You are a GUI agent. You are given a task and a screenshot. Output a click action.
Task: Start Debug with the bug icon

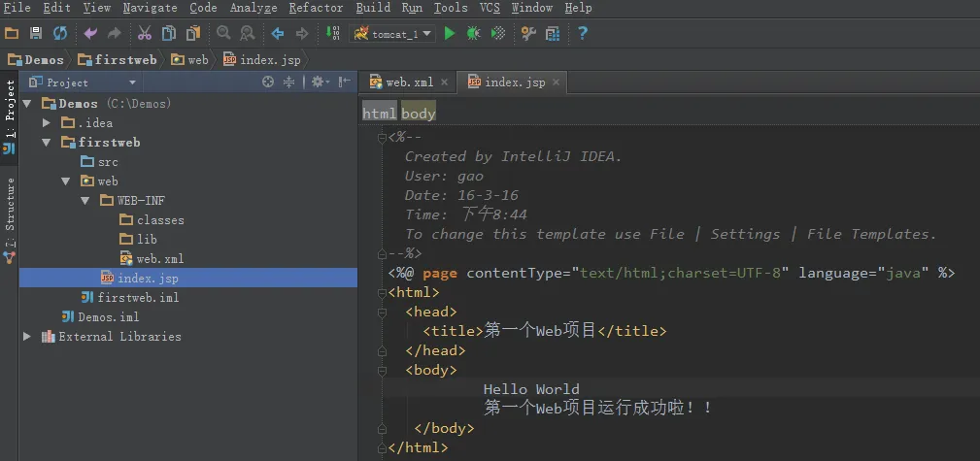[473, 34]
